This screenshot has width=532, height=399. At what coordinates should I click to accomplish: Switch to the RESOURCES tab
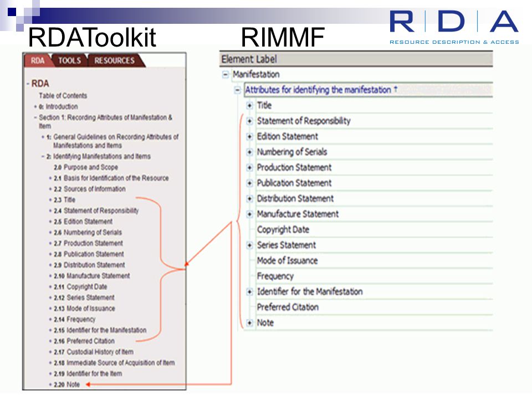(115, 61)
